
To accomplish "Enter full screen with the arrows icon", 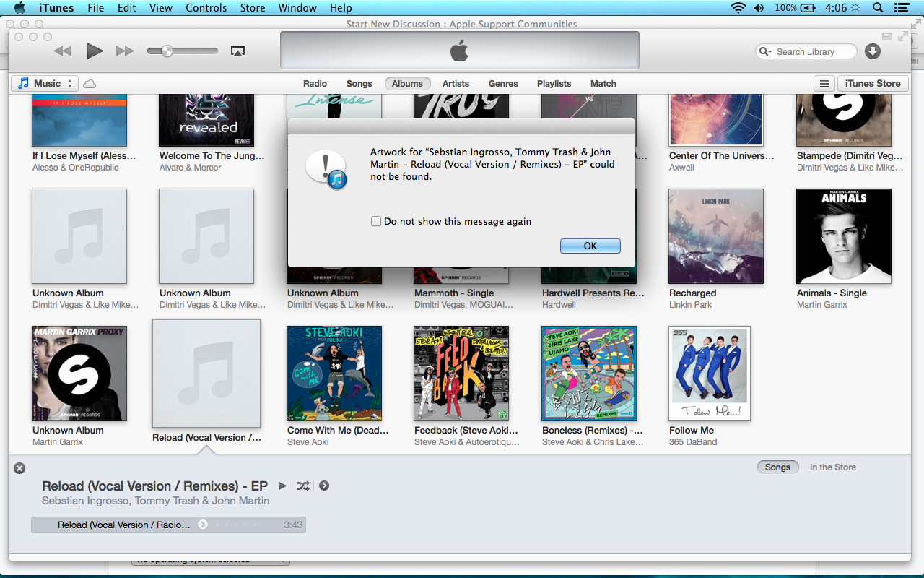I will pos(903,36).
